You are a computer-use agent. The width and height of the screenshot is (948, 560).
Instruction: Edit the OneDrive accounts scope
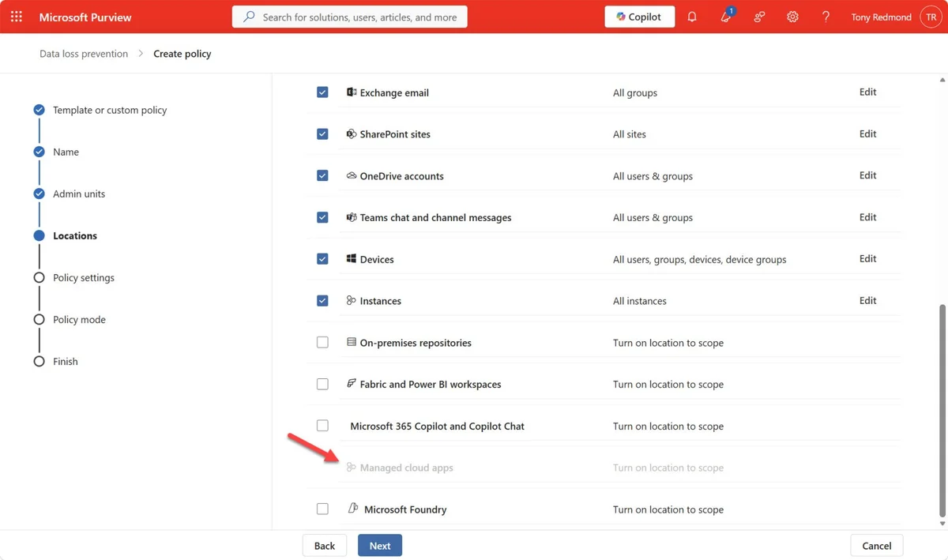click(x=867, y=175)
